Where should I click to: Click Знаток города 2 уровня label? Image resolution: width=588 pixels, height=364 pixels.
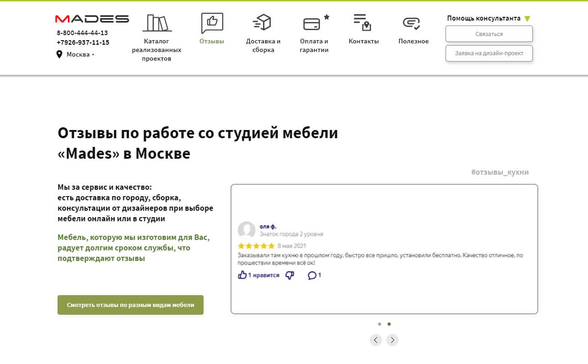coord(291,234)
